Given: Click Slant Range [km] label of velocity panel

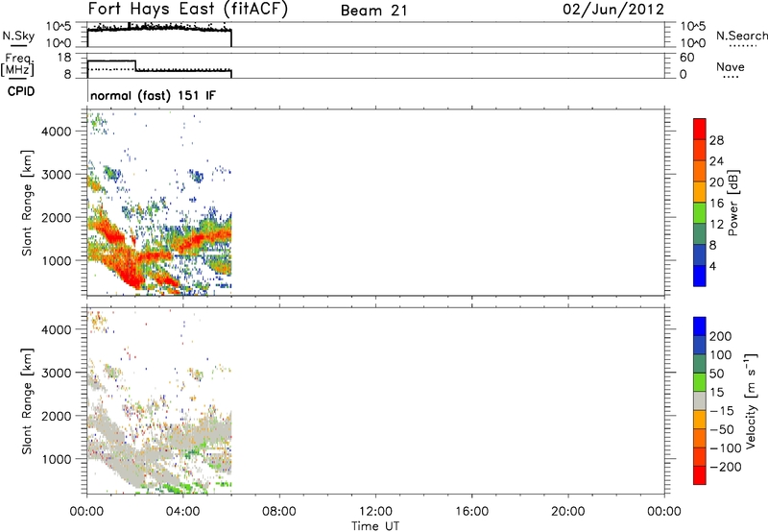Looking at the screenshot, I should coord(26,401).
